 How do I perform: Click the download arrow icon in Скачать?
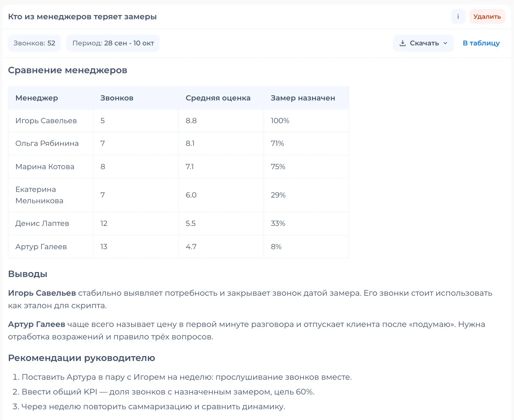403,43
